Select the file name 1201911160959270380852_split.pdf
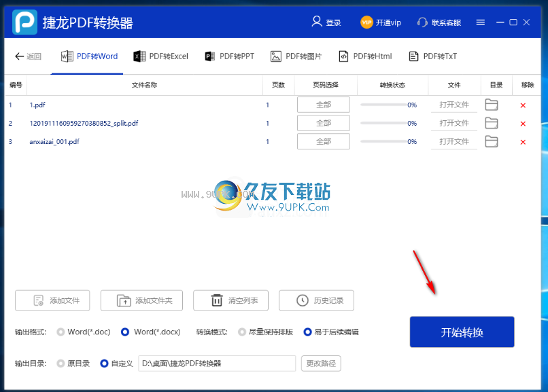548x392 pixels. pyautogui.click(x=84, y=123)
